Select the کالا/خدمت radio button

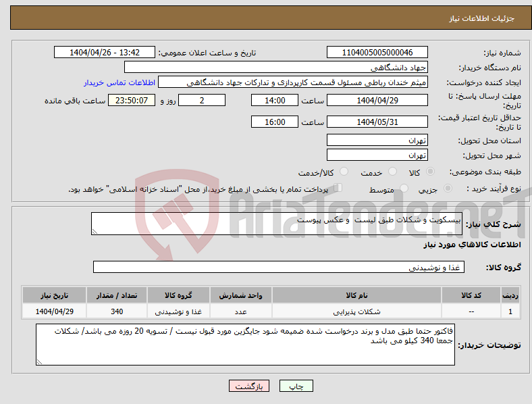344,172
